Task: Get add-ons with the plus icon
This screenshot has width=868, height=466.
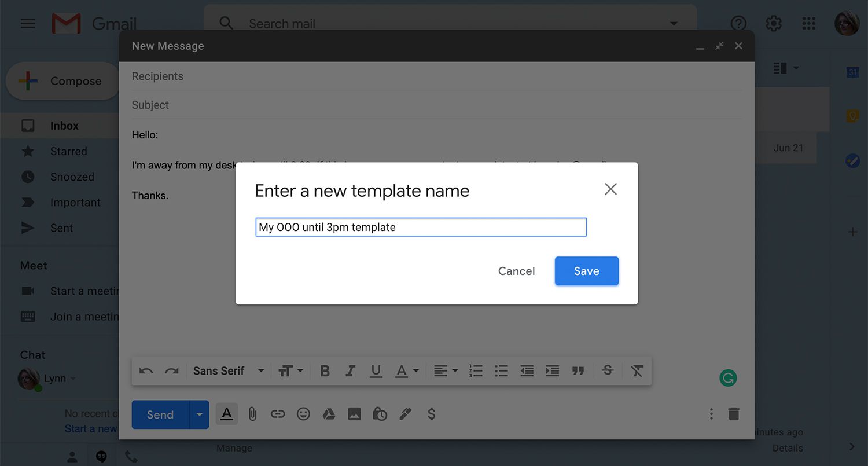Action: point(852,232)
